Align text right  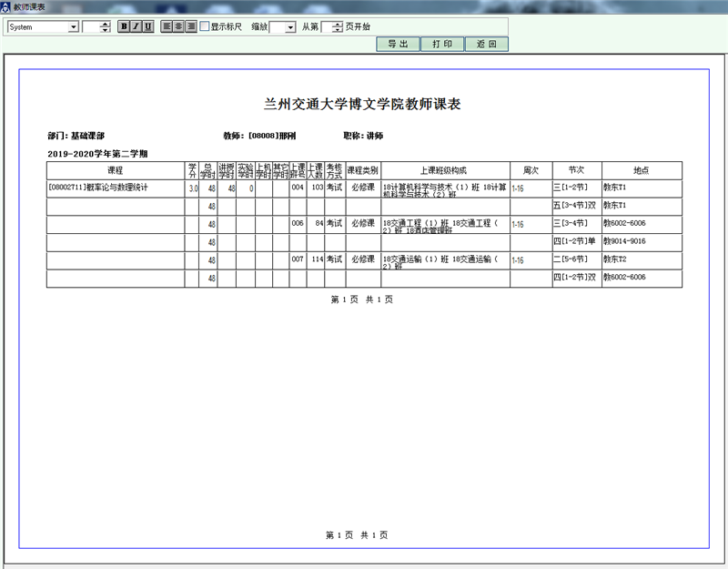click(191, 26)
